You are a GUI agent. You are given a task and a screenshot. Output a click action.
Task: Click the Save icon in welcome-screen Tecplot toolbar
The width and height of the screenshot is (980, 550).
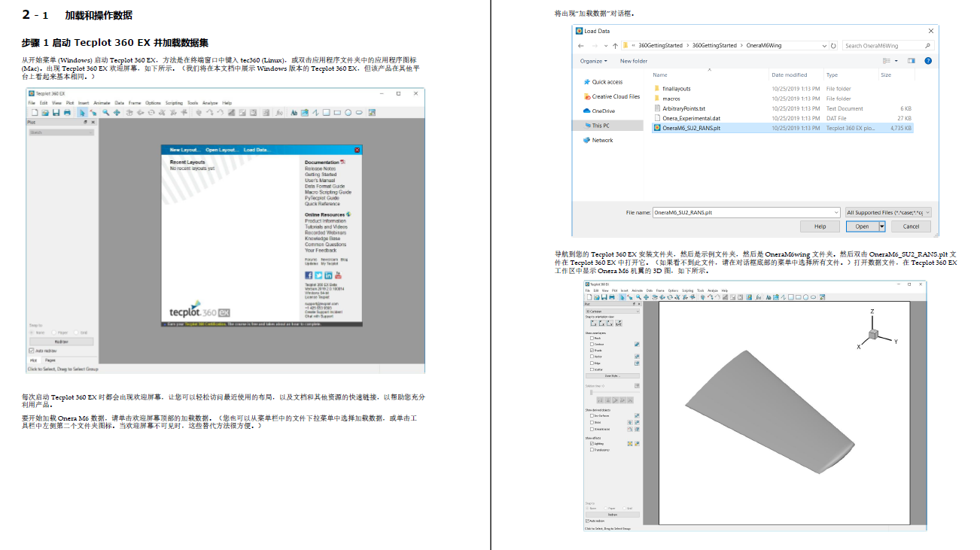pos(56,113)
